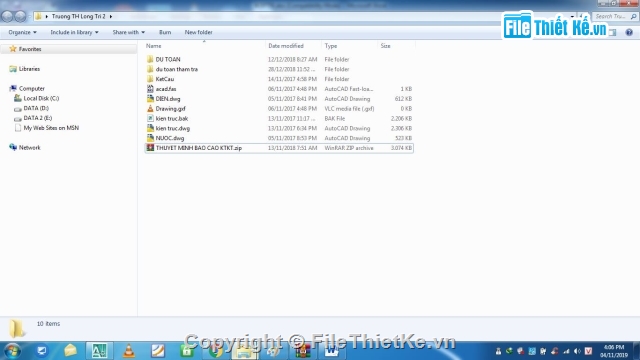Click the Forward navigation button
The height and width of the screenshot is (360, 640).
coord(20,16)
